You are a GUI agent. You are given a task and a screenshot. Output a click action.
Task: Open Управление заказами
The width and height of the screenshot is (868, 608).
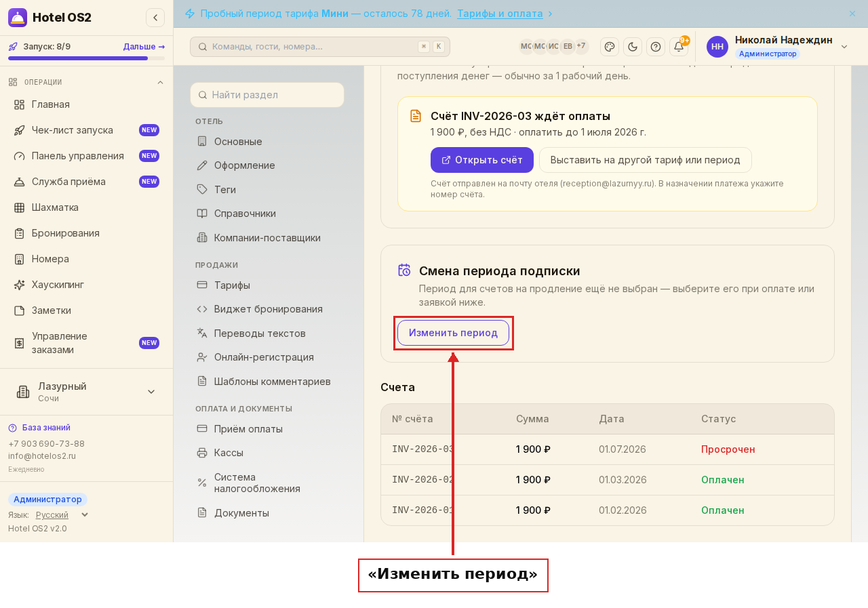tap(86, 343)
